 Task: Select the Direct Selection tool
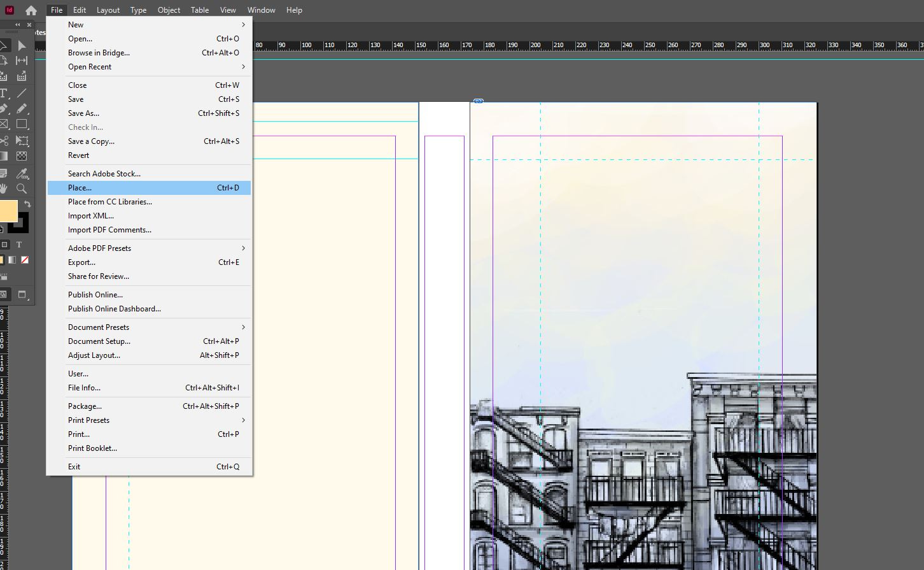pyautogui.click(x=21, y=45)
